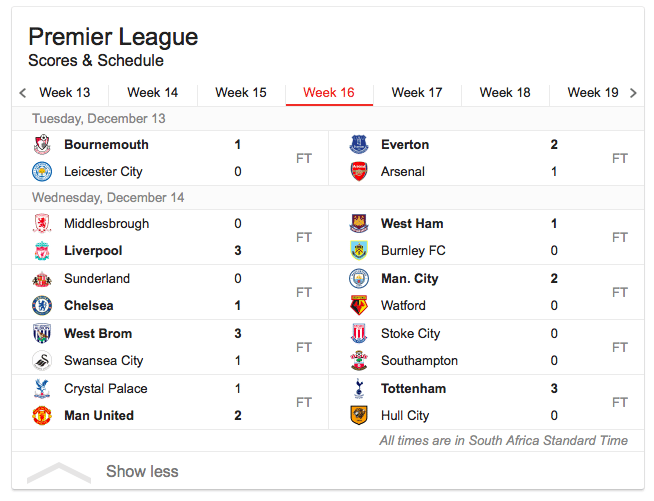
Task: Click the Hull City tiger crest
Action: pos(359,415)
